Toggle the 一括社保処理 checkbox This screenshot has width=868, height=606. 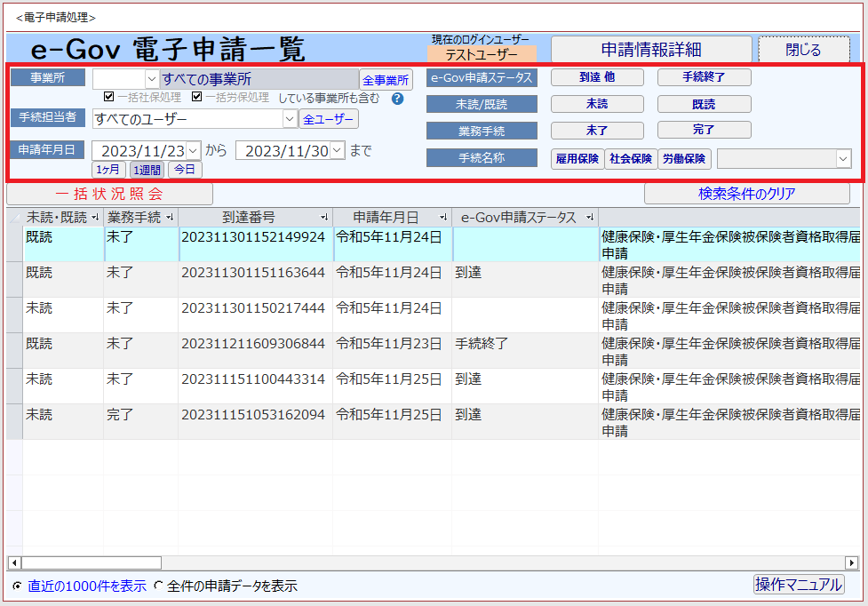click(108, 98)
